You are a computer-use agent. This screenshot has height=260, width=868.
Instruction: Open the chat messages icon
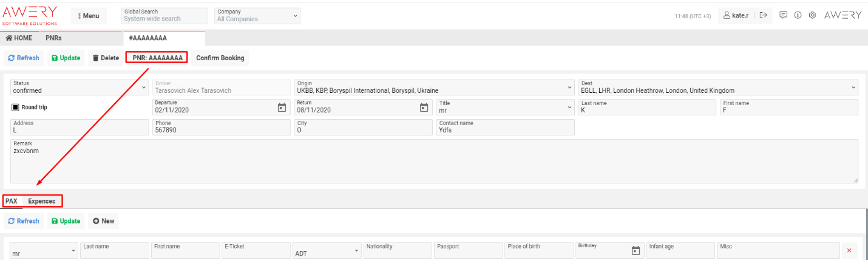coord(784,15)
